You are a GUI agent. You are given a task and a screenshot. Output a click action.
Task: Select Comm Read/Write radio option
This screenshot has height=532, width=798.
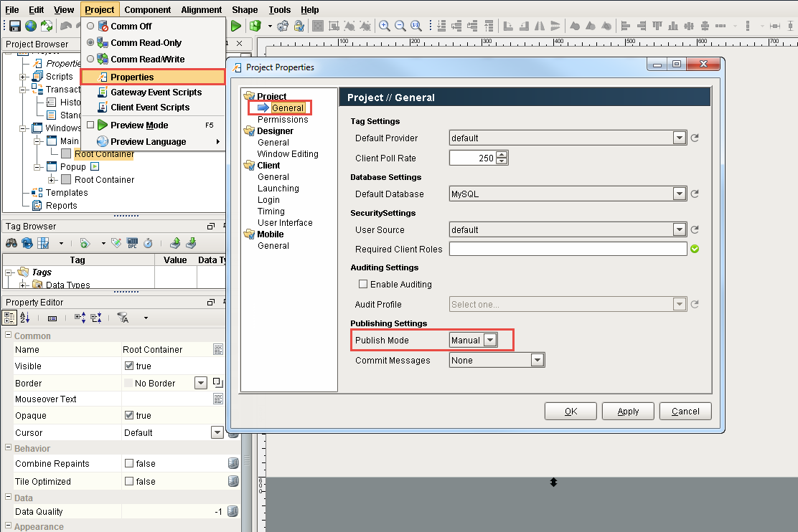[x=90, y=60]
